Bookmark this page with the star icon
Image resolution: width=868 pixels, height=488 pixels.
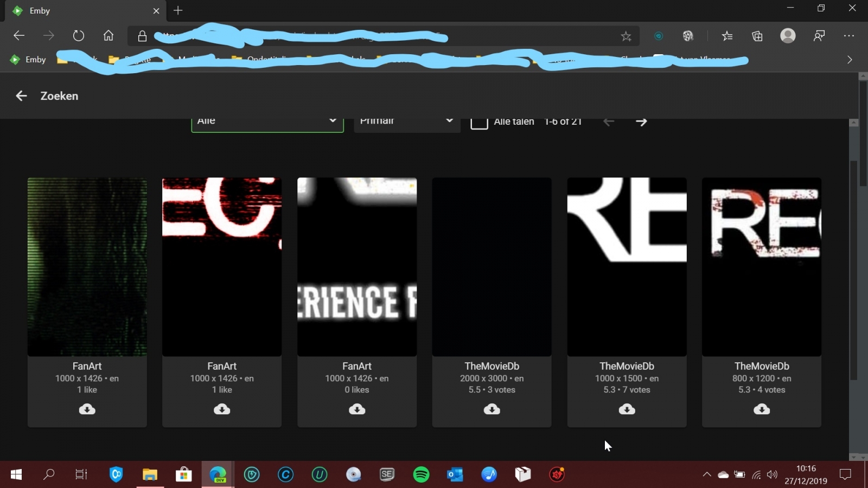click(x=626, y=36)
